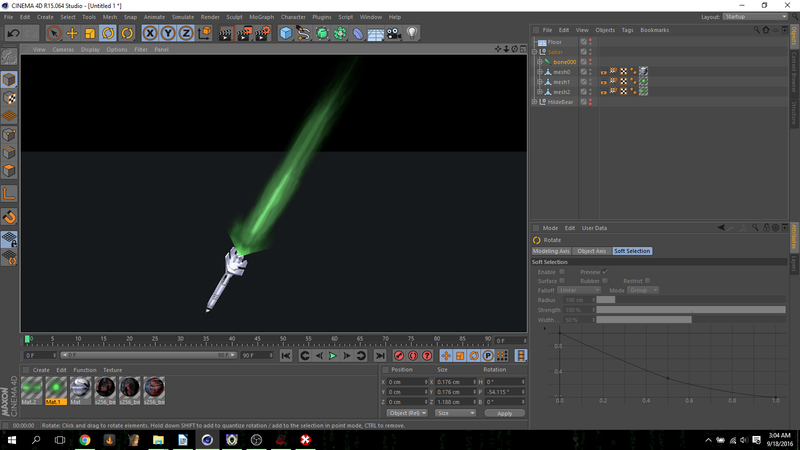Enable Soft Selection checkbox
Screen dimensions: 800x450
562,272
